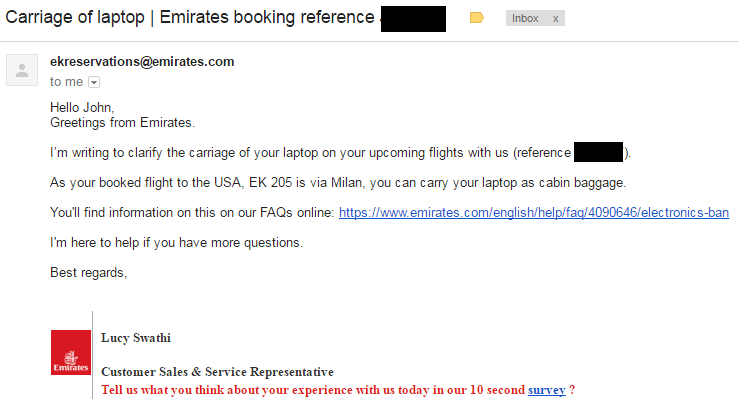
Task: Open the Emirates electronics-ban FAQ link
Action: [534, 213]
